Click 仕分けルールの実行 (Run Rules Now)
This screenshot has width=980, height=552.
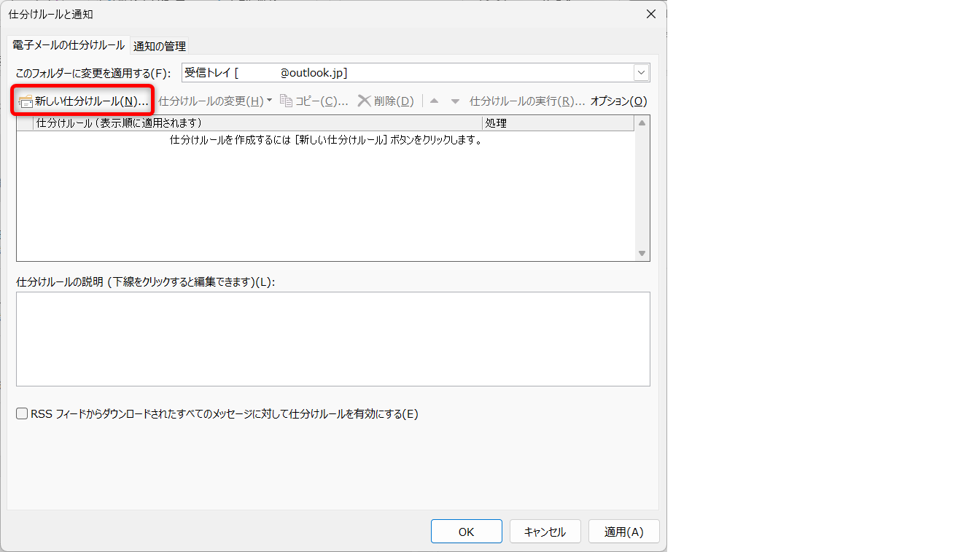pos(526,101)
